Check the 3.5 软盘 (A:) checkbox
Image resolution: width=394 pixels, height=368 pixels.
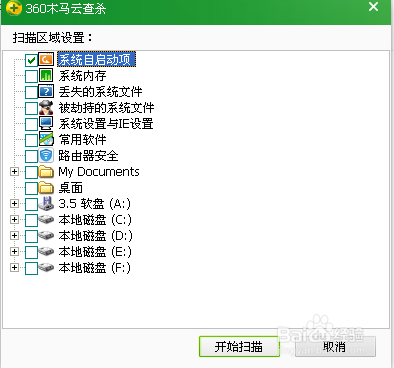(31, 204)
